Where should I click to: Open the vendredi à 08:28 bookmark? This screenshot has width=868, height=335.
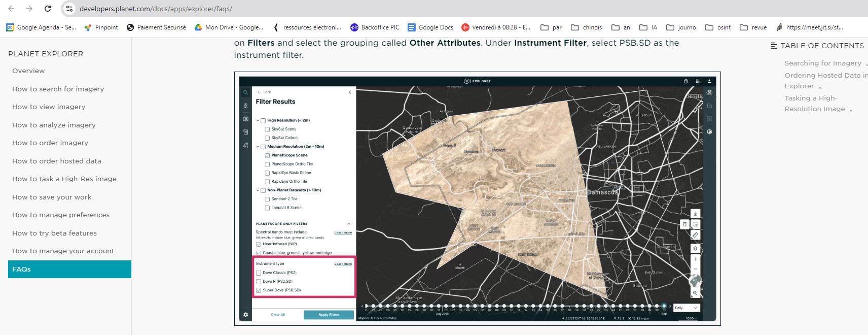tap(496, 27)
